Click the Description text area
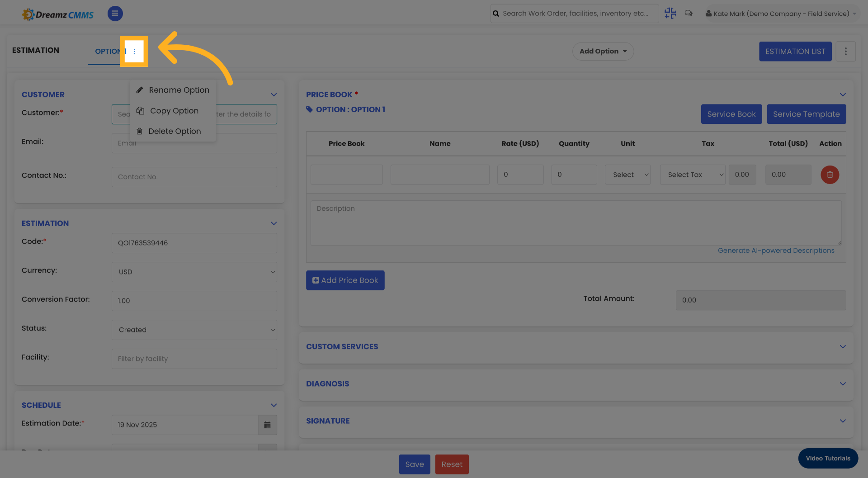 pos(576,223)
